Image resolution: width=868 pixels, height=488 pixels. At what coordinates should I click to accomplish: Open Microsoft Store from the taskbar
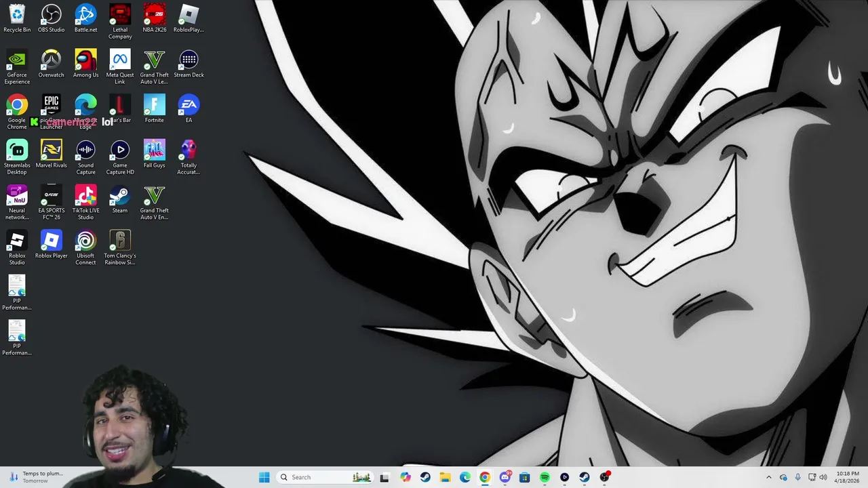(x=525, y=477)
